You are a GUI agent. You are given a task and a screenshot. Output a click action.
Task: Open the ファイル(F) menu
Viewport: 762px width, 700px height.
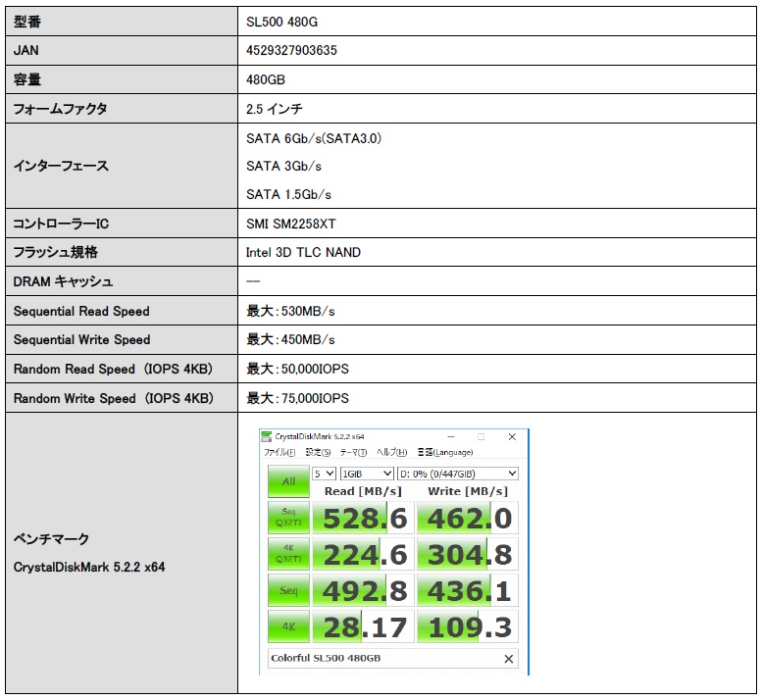279,452
